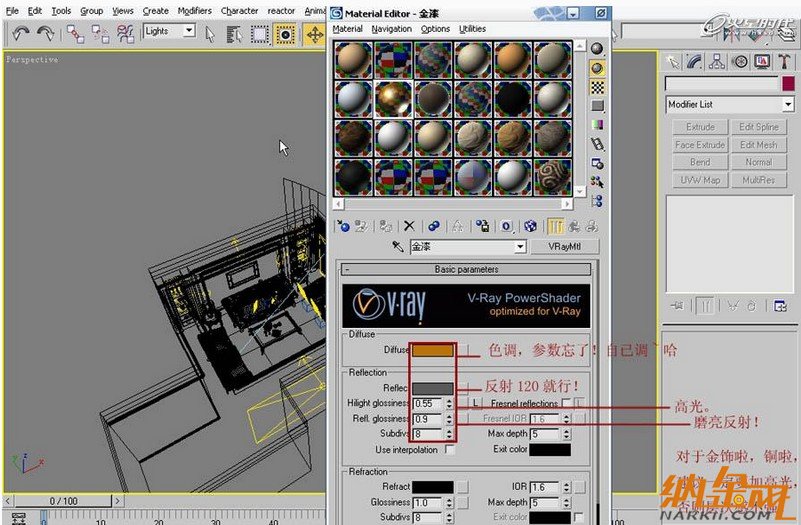
Task: Click the Make Preview filmstrip icon
Action: pyautogui.click(x=597, y=144)
